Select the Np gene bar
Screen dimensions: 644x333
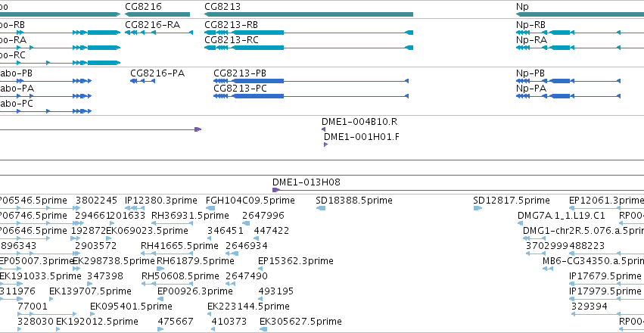click(x=580, y=14)
